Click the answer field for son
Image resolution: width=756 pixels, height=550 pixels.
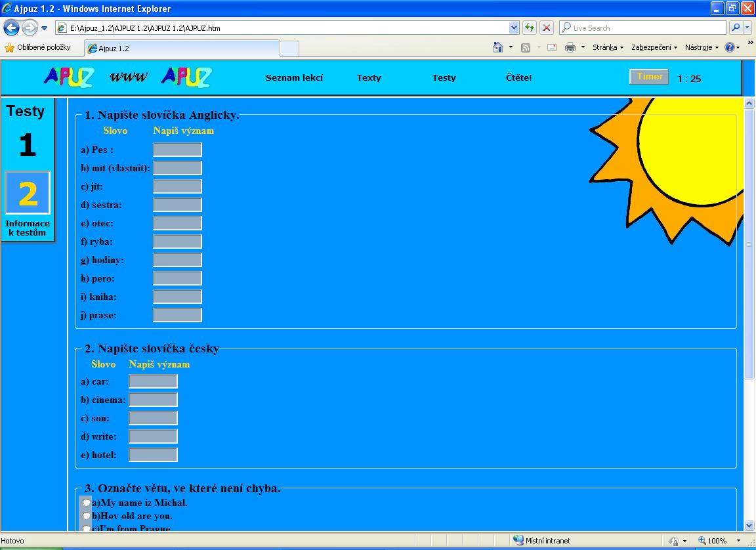[154, 418]
